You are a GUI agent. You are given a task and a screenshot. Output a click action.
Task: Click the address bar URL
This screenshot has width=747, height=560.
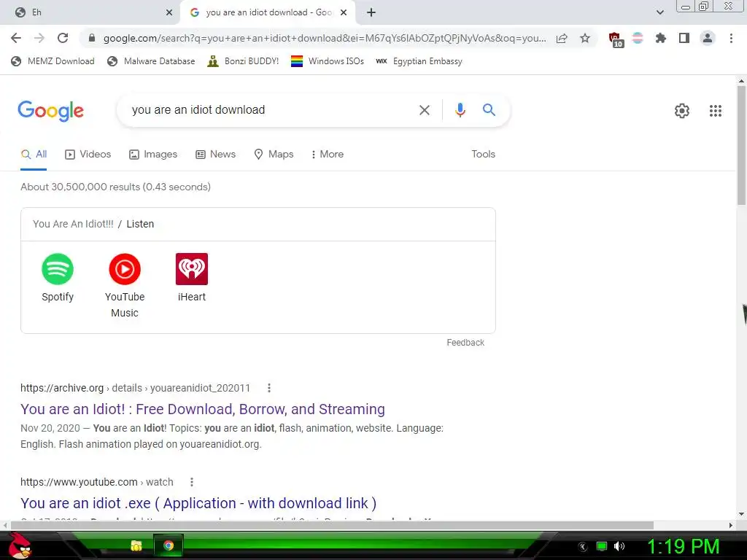click(325, 38)
